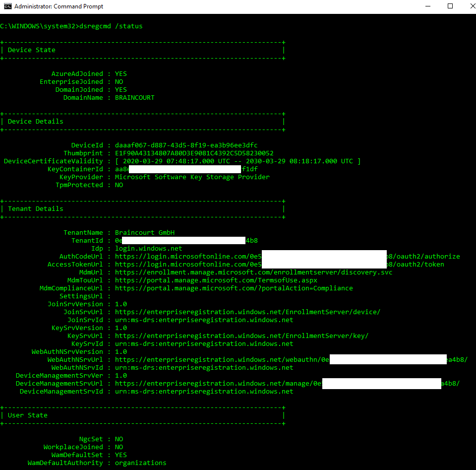
Task: Click the KeyContainerId label
Action: point(75,169)
